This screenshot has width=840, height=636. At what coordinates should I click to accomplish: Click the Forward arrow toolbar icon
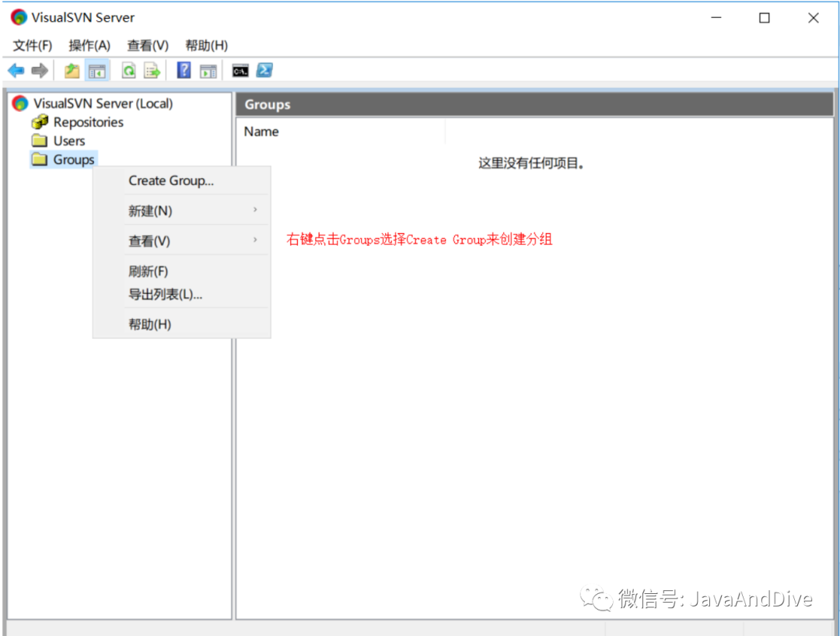point(40,70)
